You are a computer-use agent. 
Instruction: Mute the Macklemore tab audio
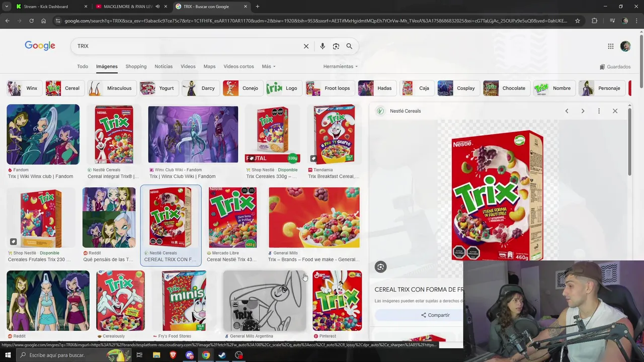(157, 7)
